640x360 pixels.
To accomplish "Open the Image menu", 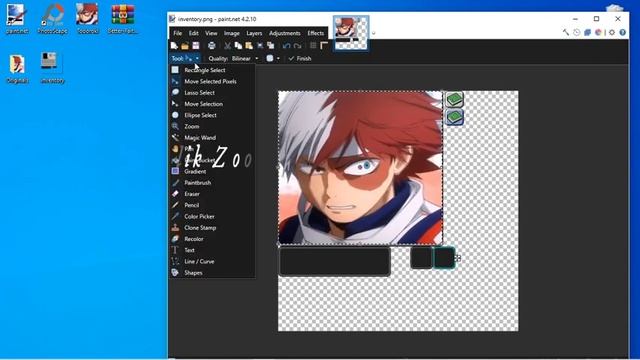I will [x=231, y=33].
